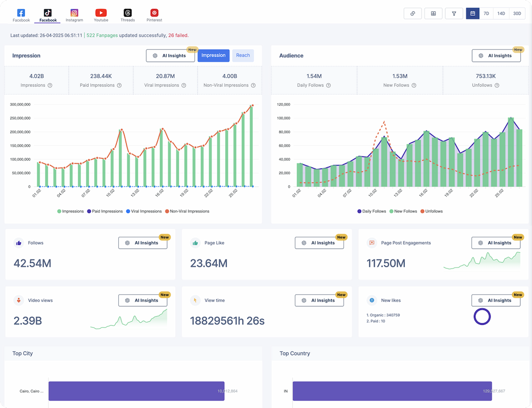532x408 pixels.
Task: Click the info icon next to Daily Follows stat
Action: pos(329,85)
